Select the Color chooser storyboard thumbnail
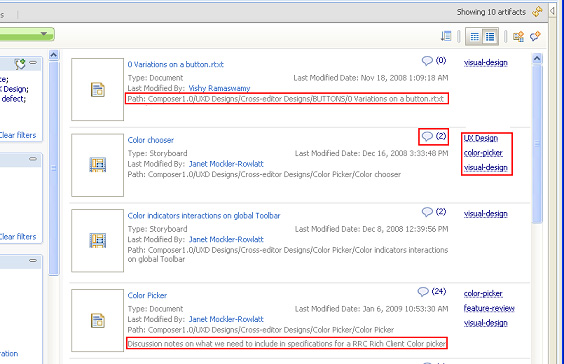 (x=97, y=165)
